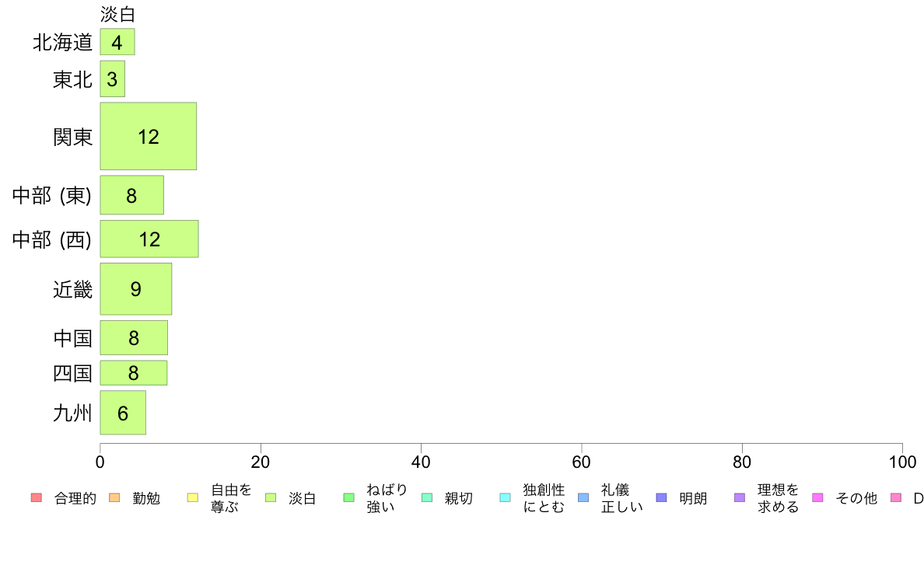The width and height of the screenshot is (924, 572).
Task: Select the 中部 (西) bar showing 12
Action: click(x=149, y=239)
